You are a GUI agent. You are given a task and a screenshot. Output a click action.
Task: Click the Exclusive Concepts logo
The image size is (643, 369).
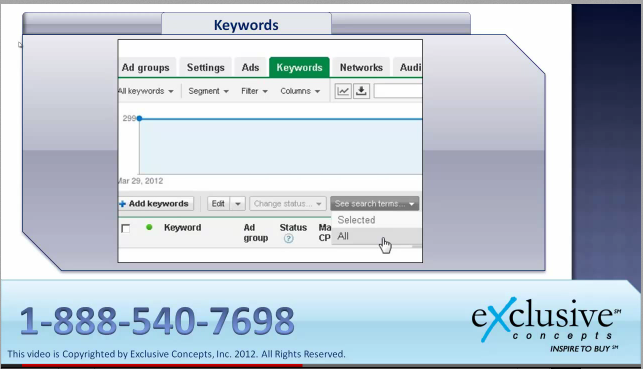point(545,324)
